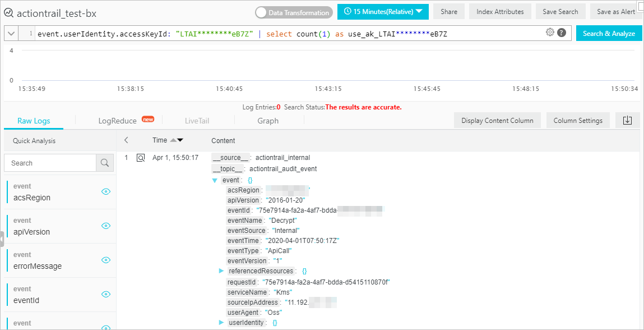
Task: Click the "ApiCall" value
Action: 279,251
